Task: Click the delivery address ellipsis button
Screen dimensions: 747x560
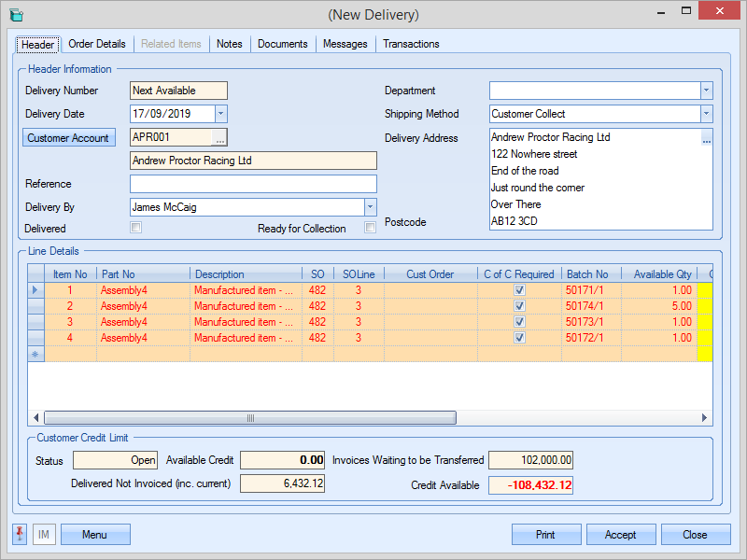Action: click(x=706, y=139)
